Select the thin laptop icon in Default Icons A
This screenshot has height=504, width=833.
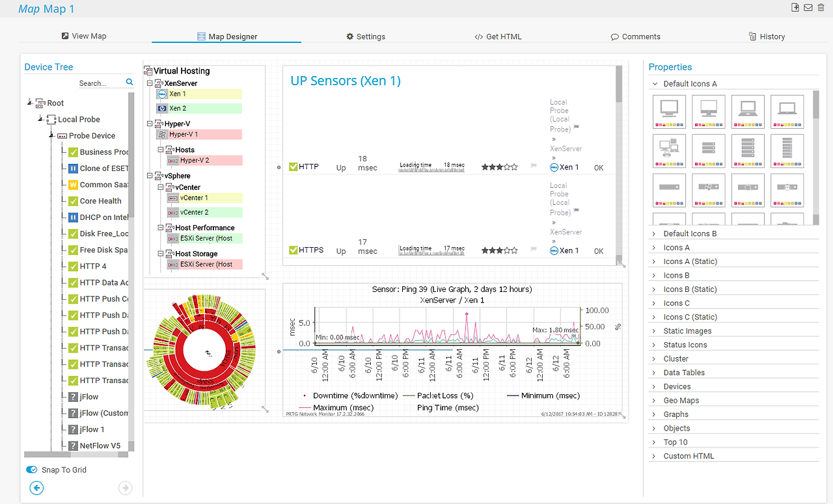(787, 111)
